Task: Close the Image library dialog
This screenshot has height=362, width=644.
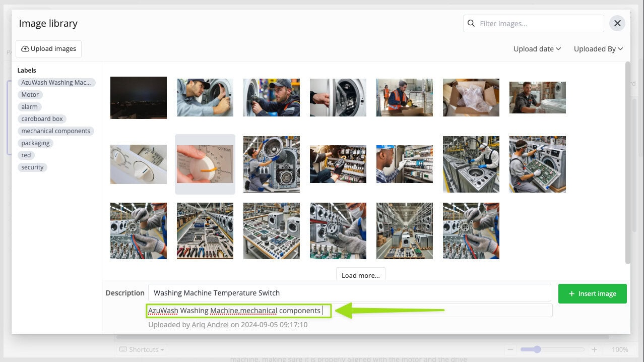Action: [x=617, y=23]
